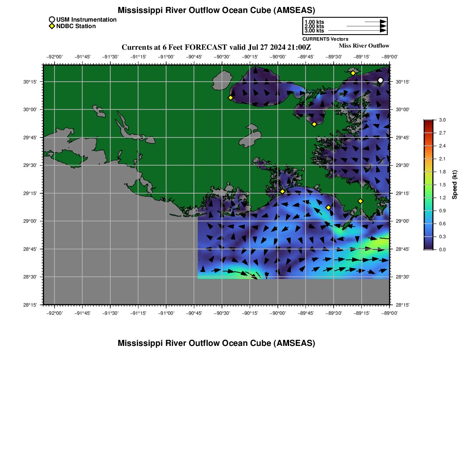Click the yellow diamond icon in the legend
This screenshot has width=476, height=454.
52,26
